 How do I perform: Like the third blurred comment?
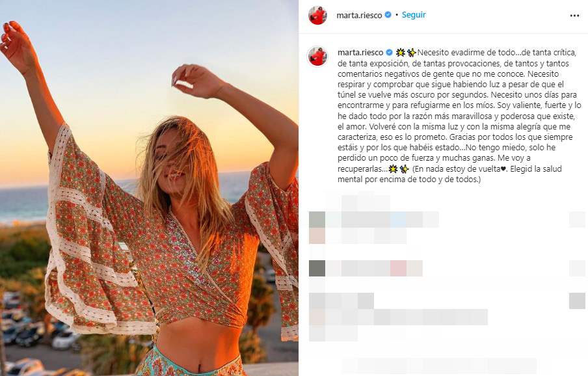click(x=577, y=301)
